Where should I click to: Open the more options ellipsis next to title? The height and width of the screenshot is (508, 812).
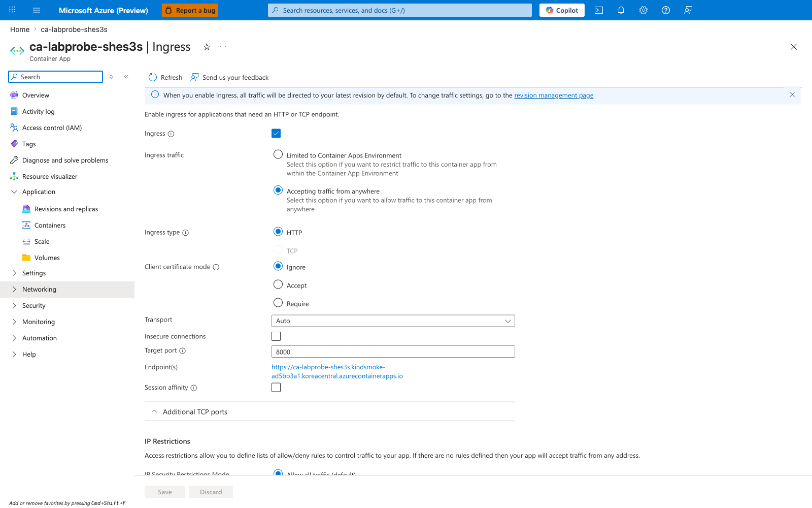pos(223,47)
